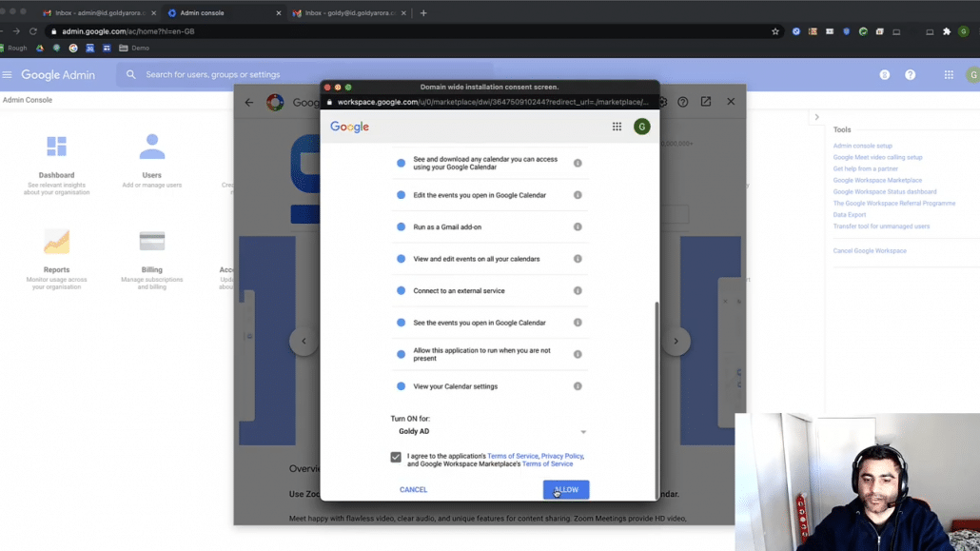
Task: Click CANCEL in the consent dialog
Action: click(413, 490)
